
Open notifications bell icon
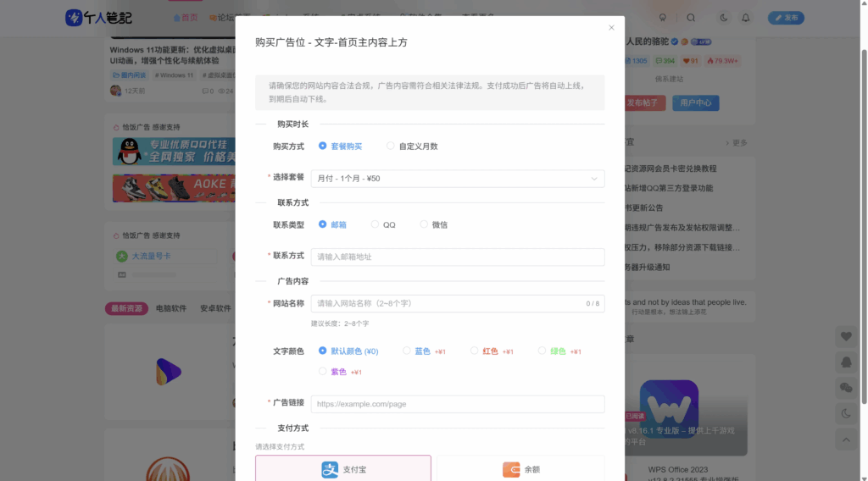point(746,18)
